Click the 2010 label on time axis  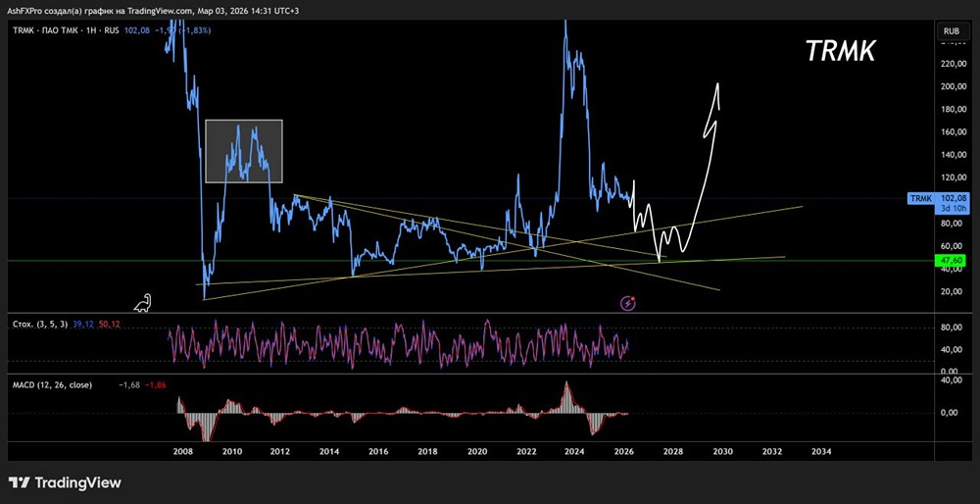click(x=231, y=451)
